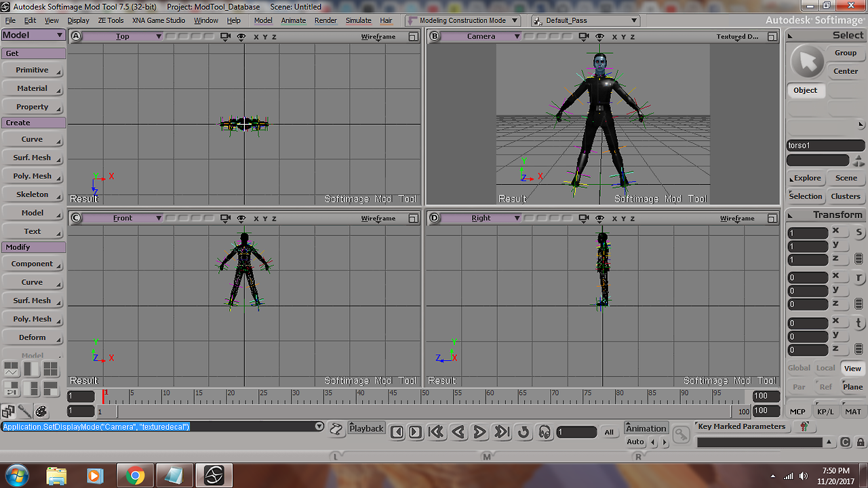Open the Right viewport view dropdown

(x=481, y=218)
